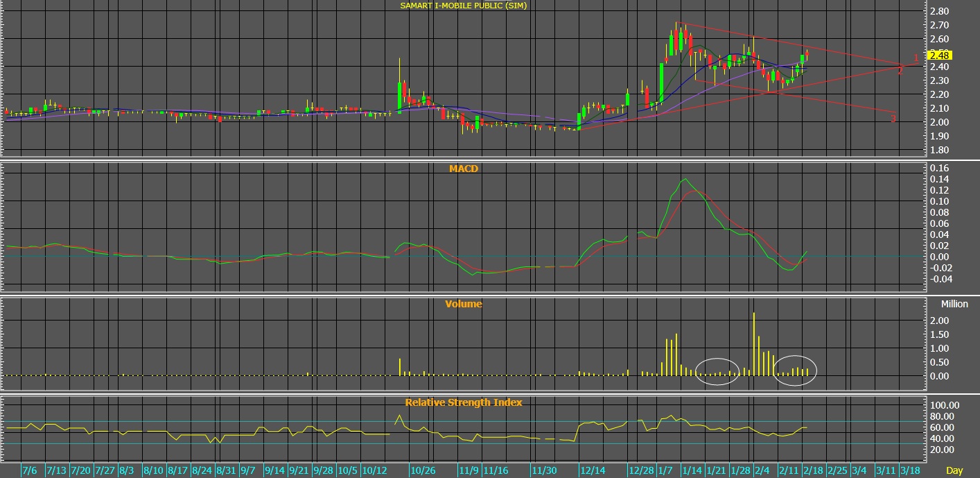This screenshot has height=478, width=980.
Task: Click the tallest yellow volume bar
Action: [x=754, y=344]
